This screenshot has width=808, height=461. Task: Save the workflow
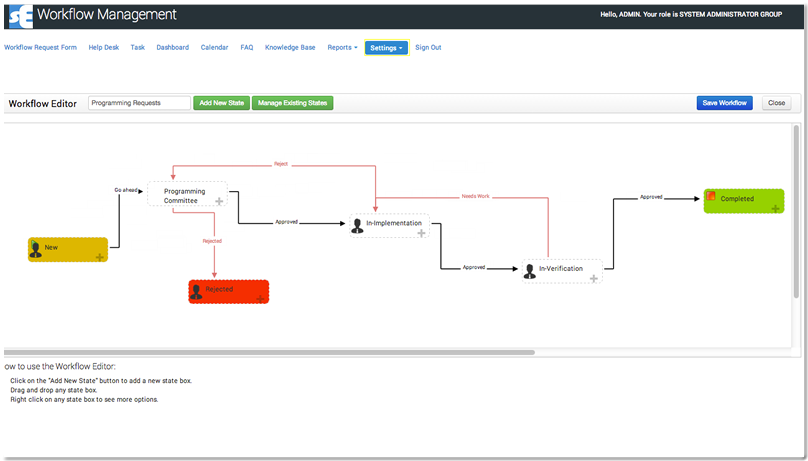725,103
